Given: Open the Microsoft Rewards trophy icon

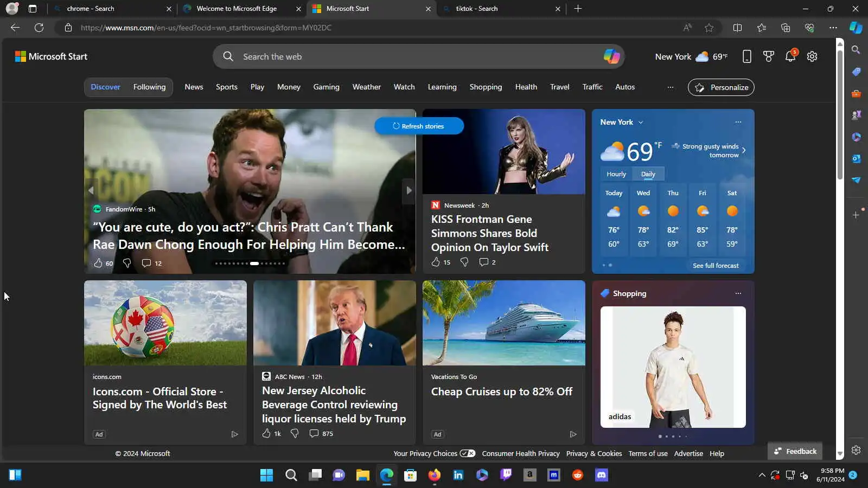Looking at the screenshot, I should click(x=769, y=56).
